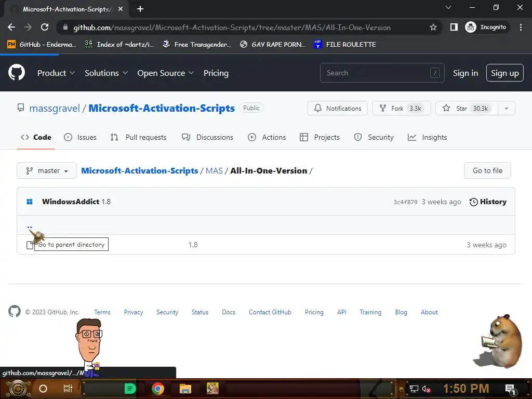Screen dimensions: 532x399
Task: Open the Insights tab
Action: point(428,137)
